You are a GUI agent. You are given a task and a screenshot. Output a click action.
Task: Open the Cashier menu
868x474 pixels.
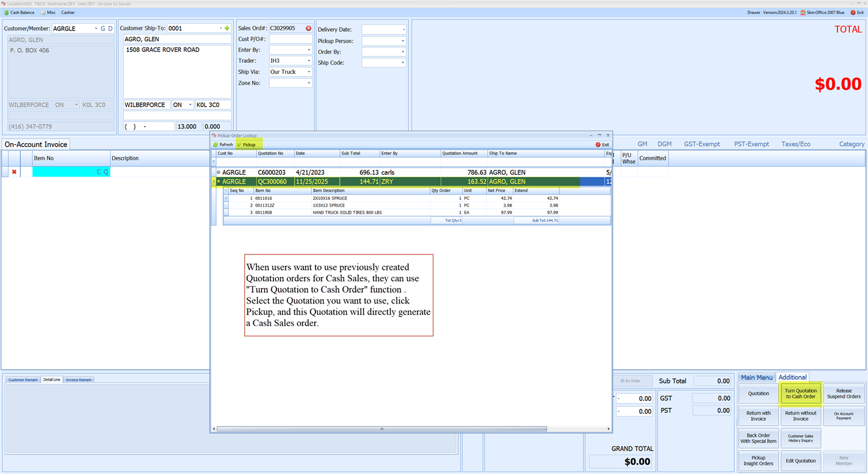(x=68, y=12)
